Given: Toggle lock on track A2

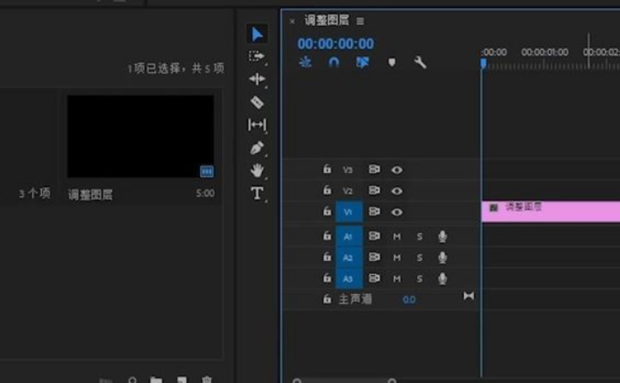Looking at the screenshot, I should [327, 257].
